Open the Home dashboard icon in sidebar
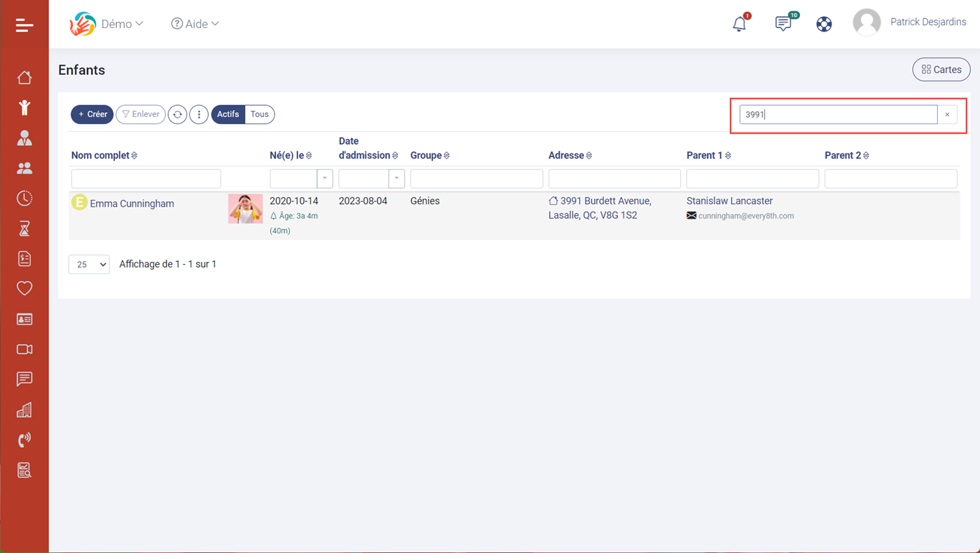980x553 pixels. click(x=25, y=76)
